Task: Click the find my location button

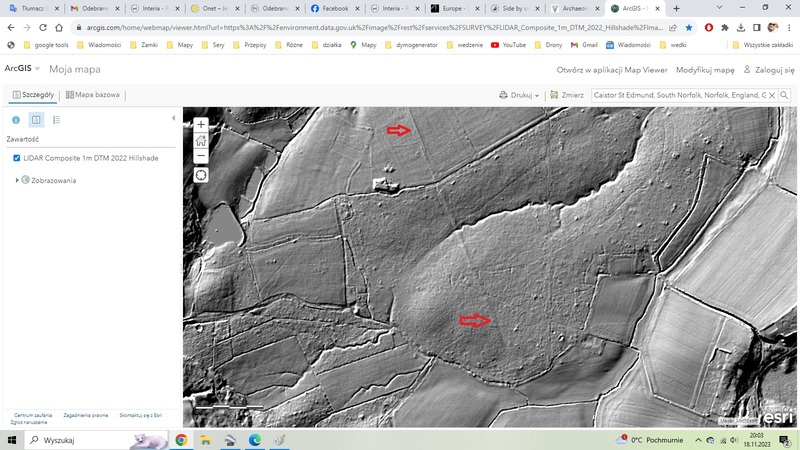Action: (x=201, y=175)
